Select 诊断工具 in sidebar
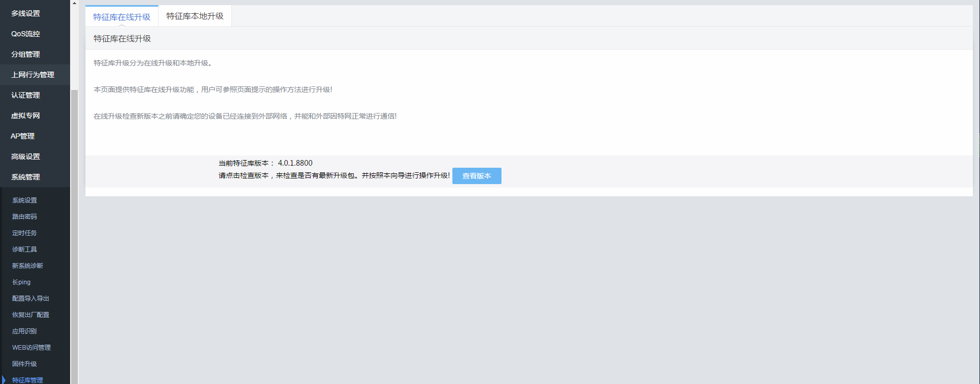Viewport: 980px width, 384px height. pyautogui.click(x=25, y=250)
